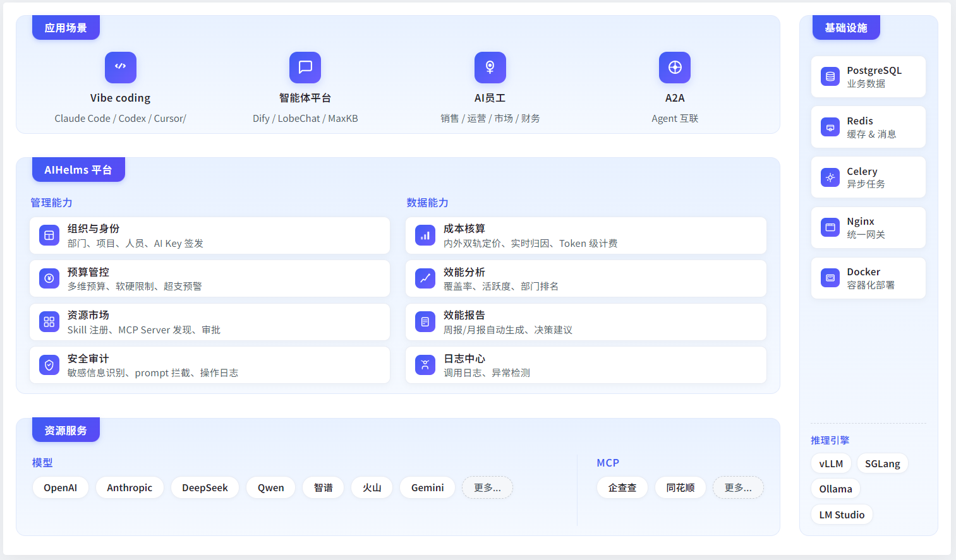The image size is (956, 560).
Task: Click the 组织与身份 layout icon
Action: click(x=49, y=235)
